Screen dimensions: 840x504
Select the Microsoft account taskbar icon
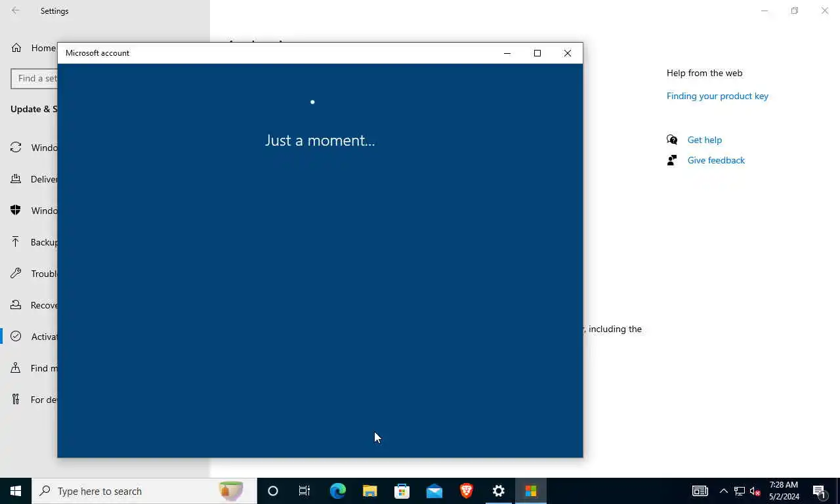tap(530, 491)
